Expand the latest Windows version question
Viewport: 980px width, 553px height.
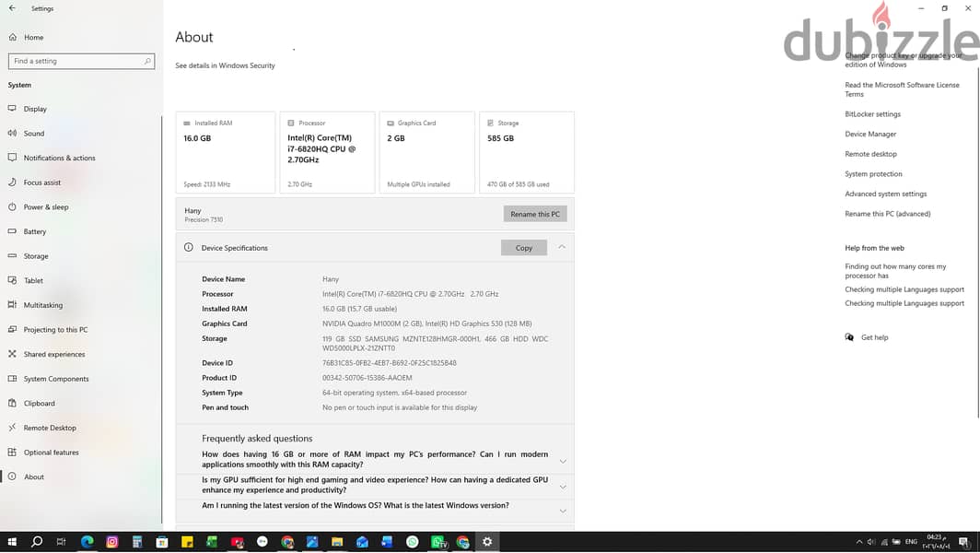[563, 511]
